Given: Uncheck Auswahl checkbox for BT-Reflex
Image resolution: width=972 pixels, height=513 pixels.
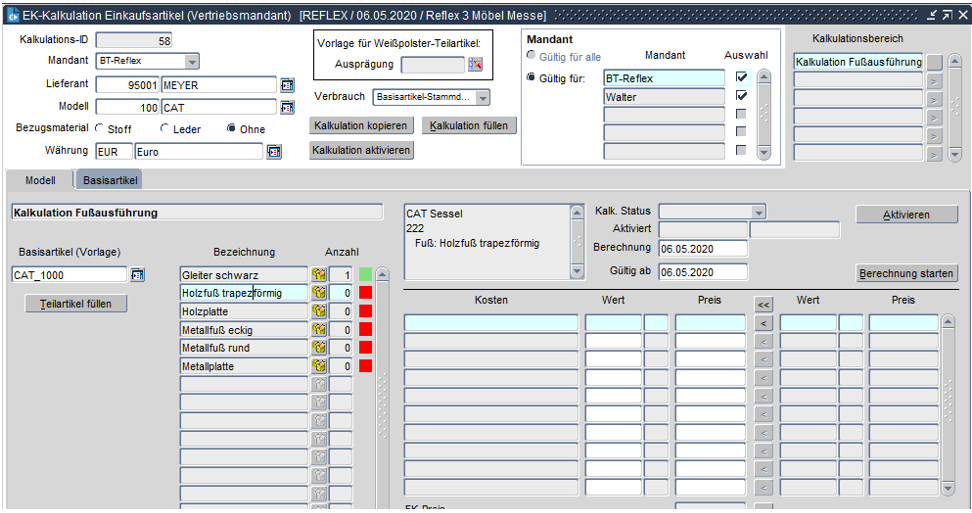Looking at the screenshot, I should point(741,77).
